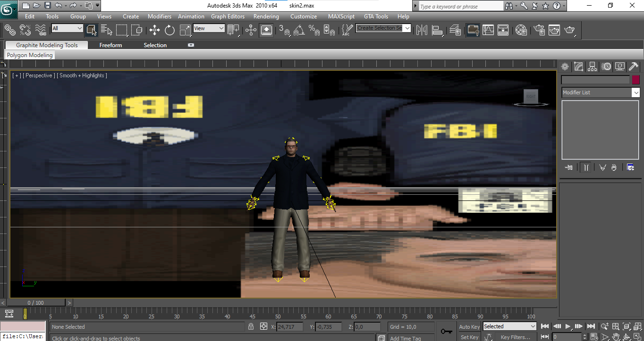Toggle Key Mode next to frame field
Viewport: 644px width, 341px height.
(544, 337)
